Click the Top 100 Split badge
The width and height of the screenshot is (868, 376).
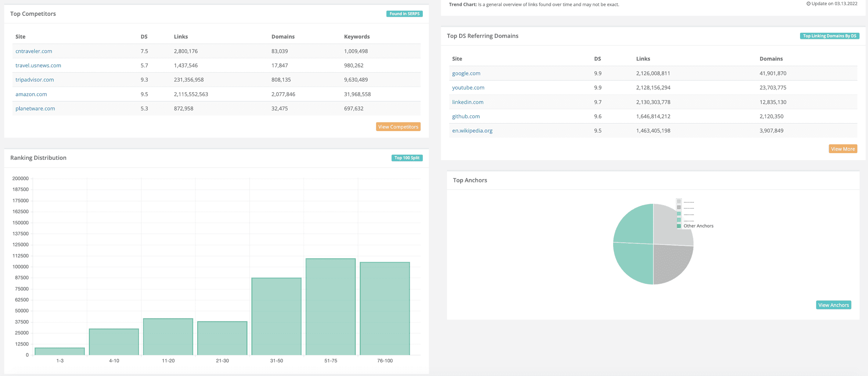[407, 158]
